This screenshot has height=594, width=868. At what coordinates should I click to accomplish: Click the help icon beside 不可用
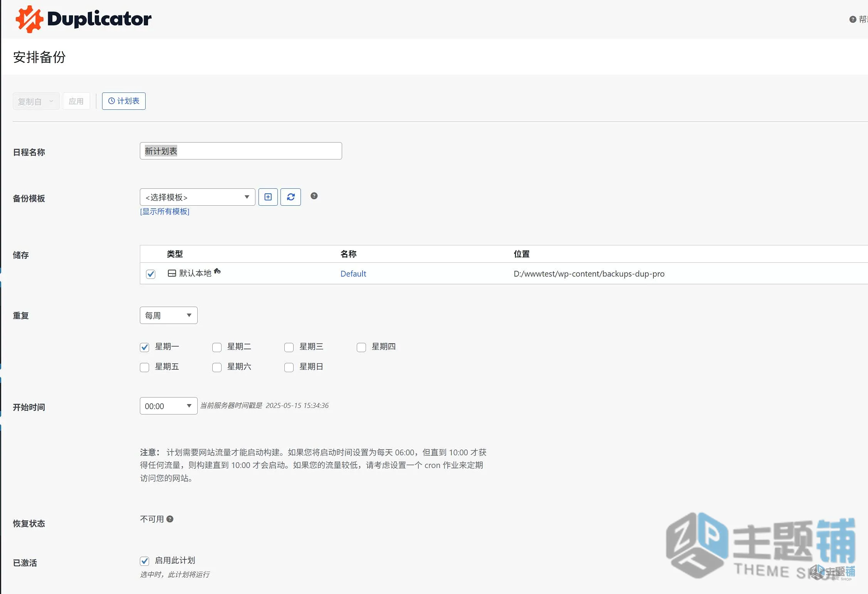tap(170, 519)
